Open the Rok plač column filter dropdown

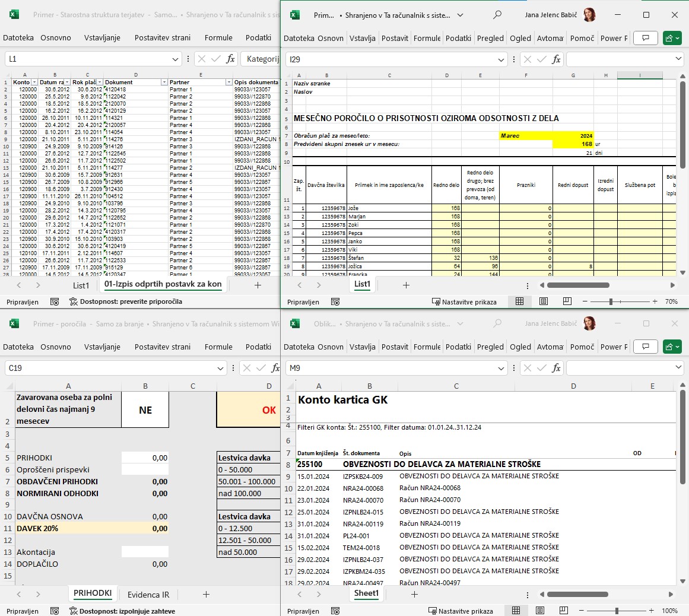pos(100,82)
